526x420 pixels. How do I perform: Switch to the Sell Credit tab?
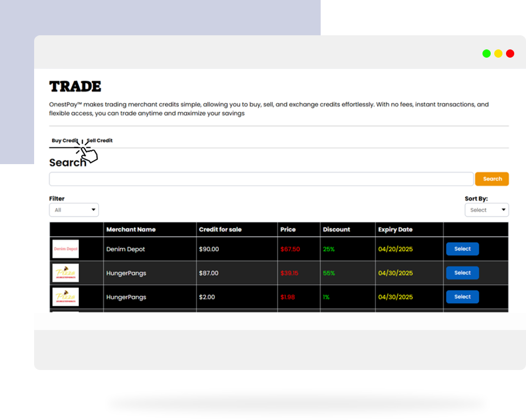click(x=101, y=141)
